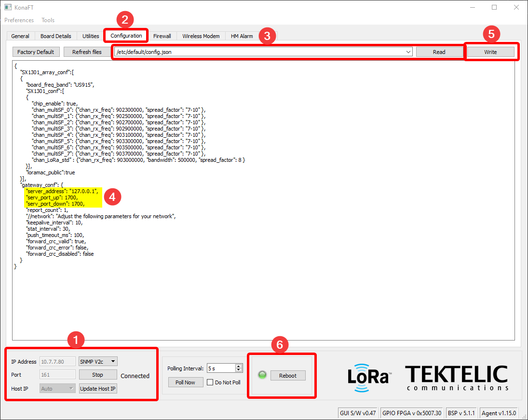
Task: Open the Preferences menu
Action: [19, 20]
